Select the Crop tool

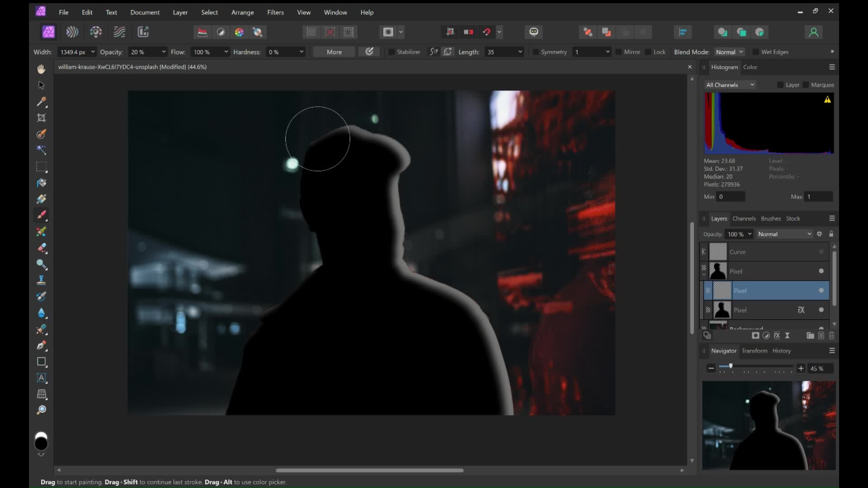[x=41, y=118]
